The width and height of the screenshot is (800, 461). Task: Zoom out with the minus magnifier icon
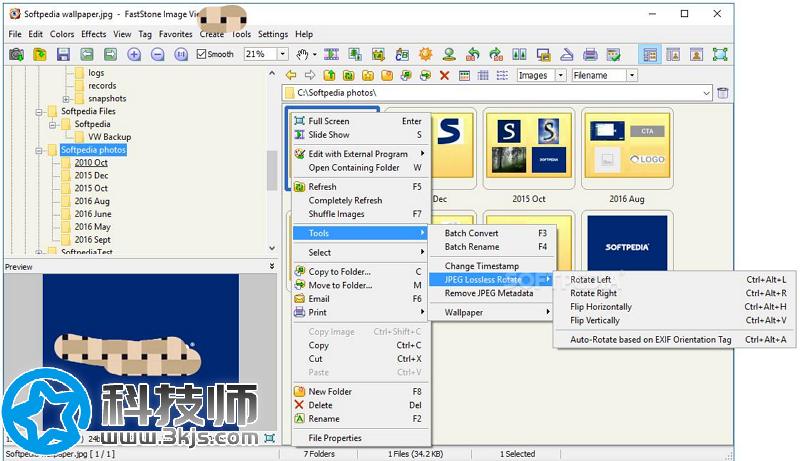pos(158,54)
